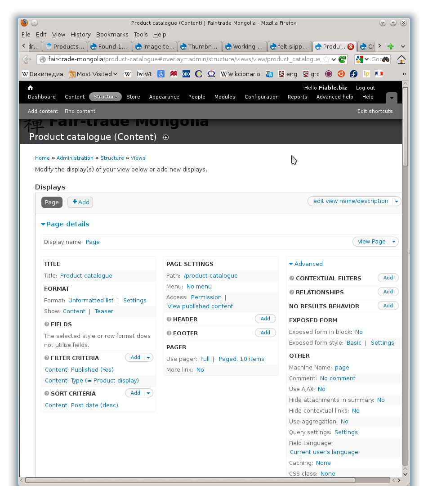Click the help icon beside SORT CRITERIA
Viewport: 428px width, 504px height.
pos(47,393)
